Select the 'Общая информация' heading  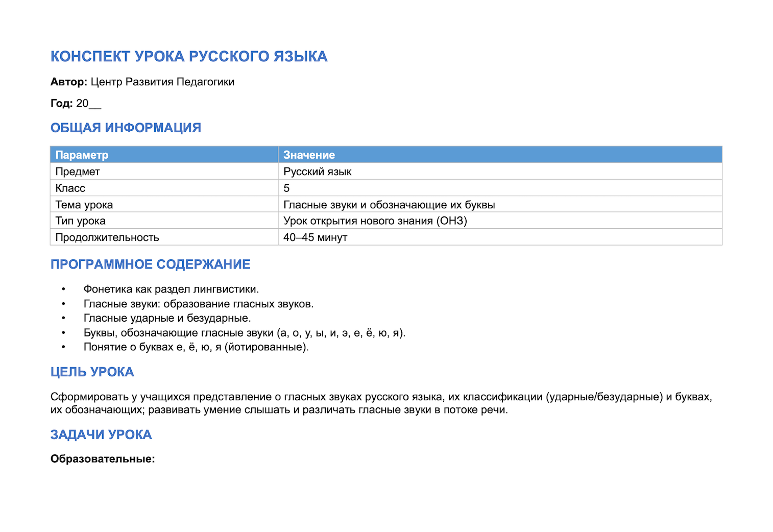[126, 128]
